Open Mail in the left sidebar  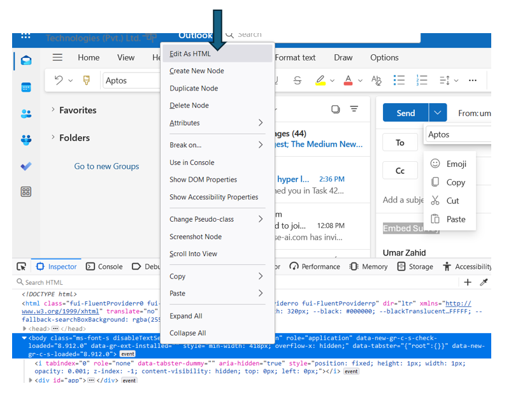(26, 61)
